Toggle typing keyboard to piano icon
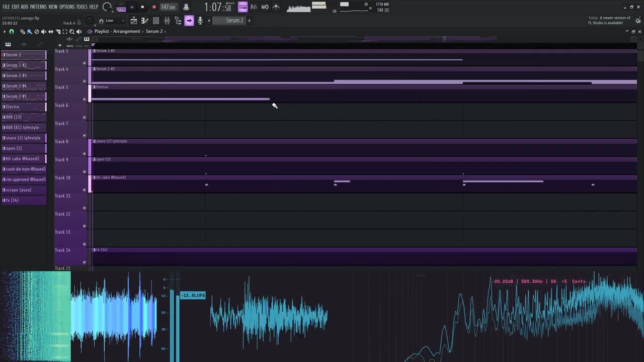The width and height of the screenshot is (644, 362). click(x=243, y=7)
